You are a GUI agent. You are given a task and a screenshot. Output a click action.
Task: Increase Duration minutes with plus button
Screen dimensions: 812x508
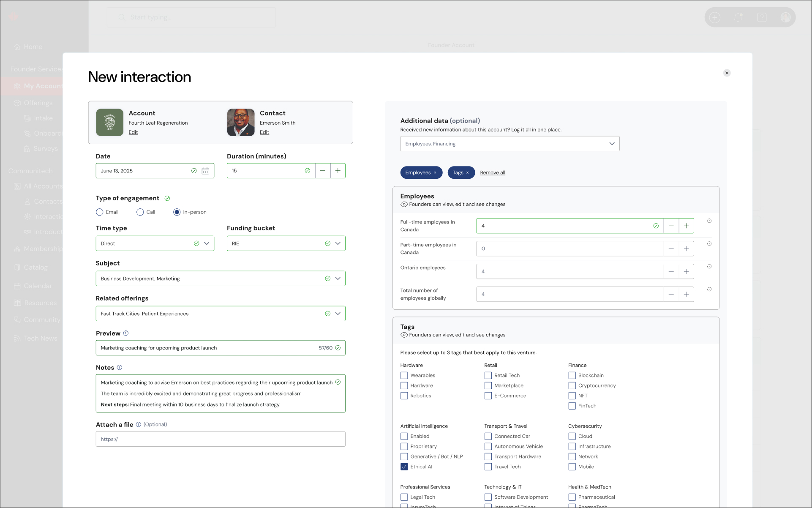338,171
